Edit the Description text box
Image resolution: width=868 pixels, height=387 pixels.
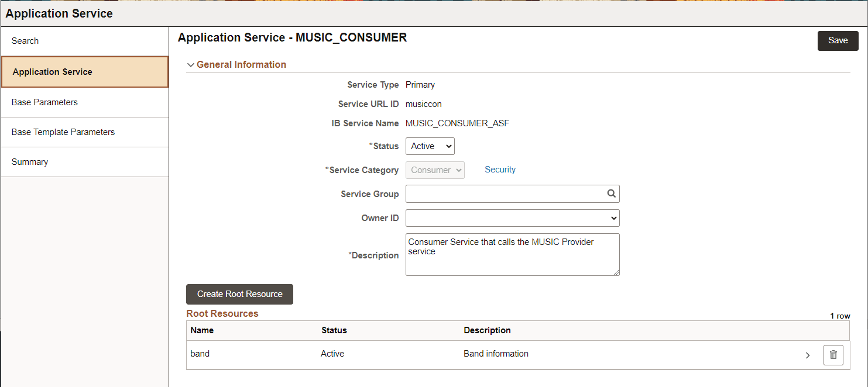512,254
